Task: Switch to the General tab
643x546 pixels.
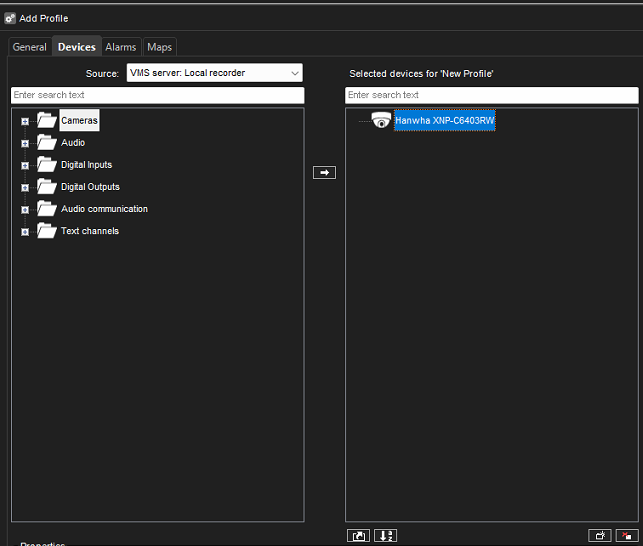Action: point(30,47)
